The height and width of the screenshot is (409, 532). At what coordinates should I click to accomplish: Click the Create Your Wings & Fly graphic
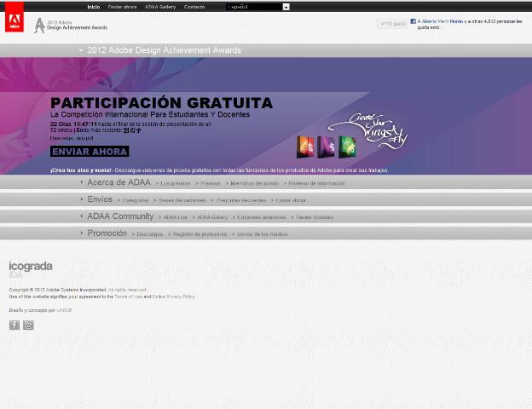click(x=368, y=131)
